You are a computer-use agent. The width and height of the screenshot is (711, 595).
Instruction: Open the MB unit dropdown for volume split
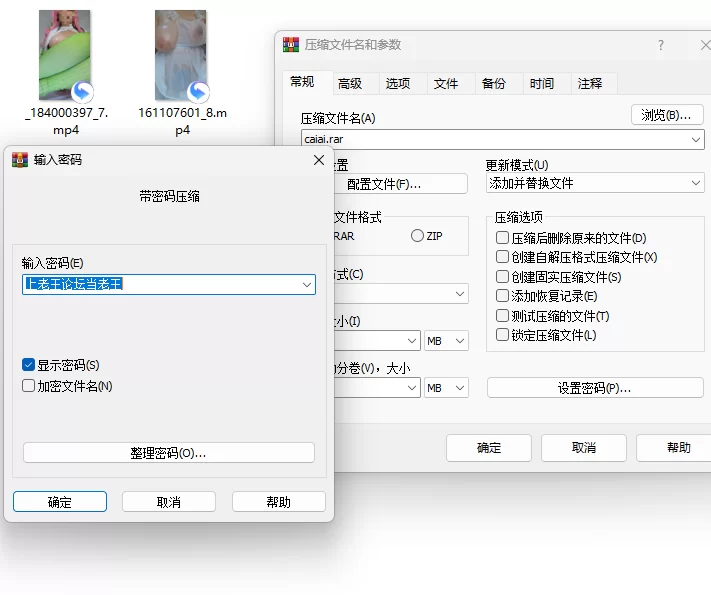(x=446, y=388)
